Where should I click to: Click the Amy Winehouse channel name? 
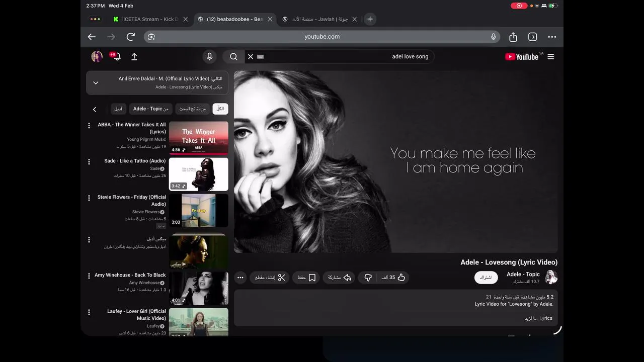tap(144, 283)
